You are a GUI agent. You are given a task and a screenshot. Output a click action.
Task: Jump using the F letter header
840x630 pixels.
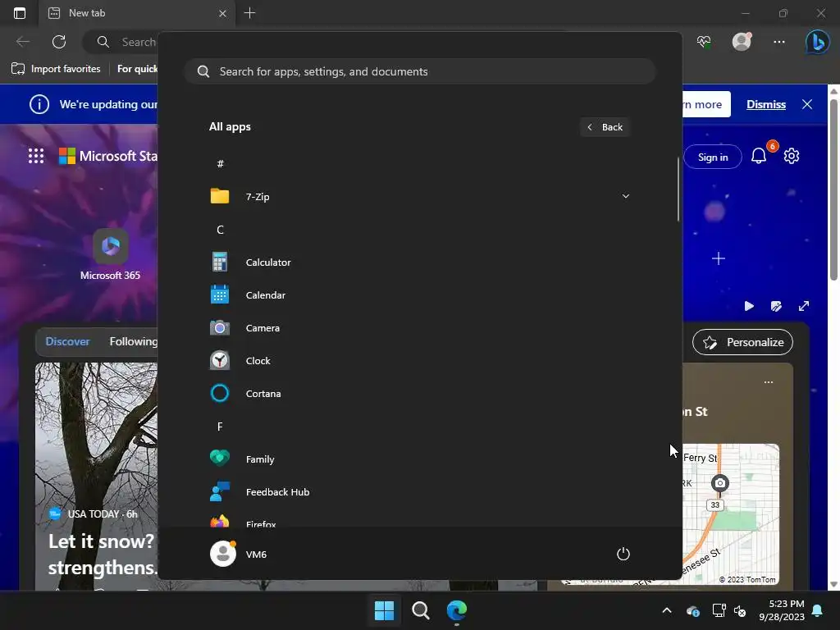220,427
